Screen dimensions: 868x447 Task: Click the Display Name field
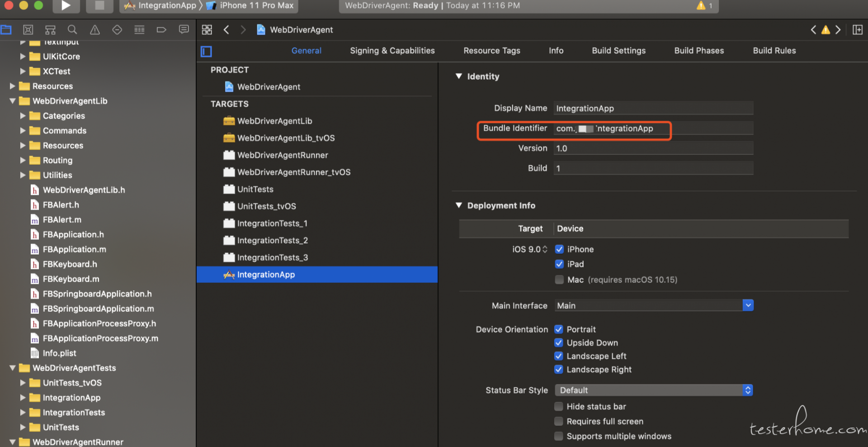tap(653, 108)
